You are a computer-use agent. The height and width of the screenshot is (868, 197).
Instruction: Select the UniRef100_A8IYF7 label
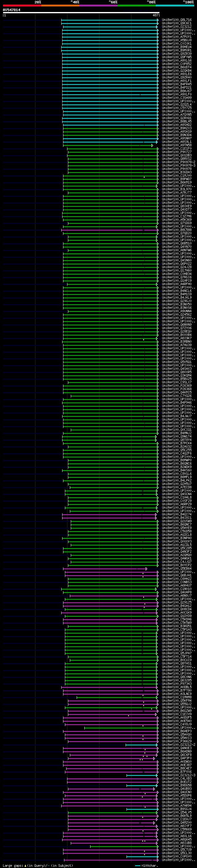(x=176, y=826)
